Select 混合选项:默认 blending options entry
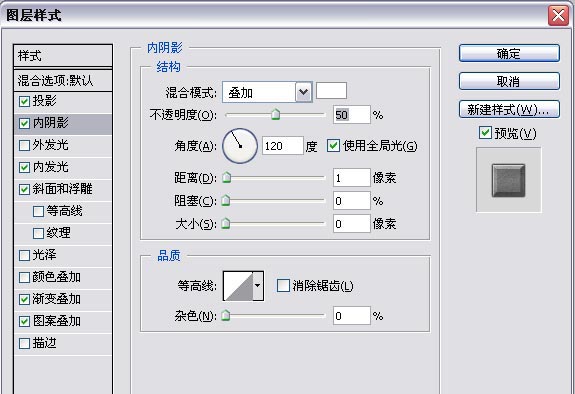 point(63,80)
